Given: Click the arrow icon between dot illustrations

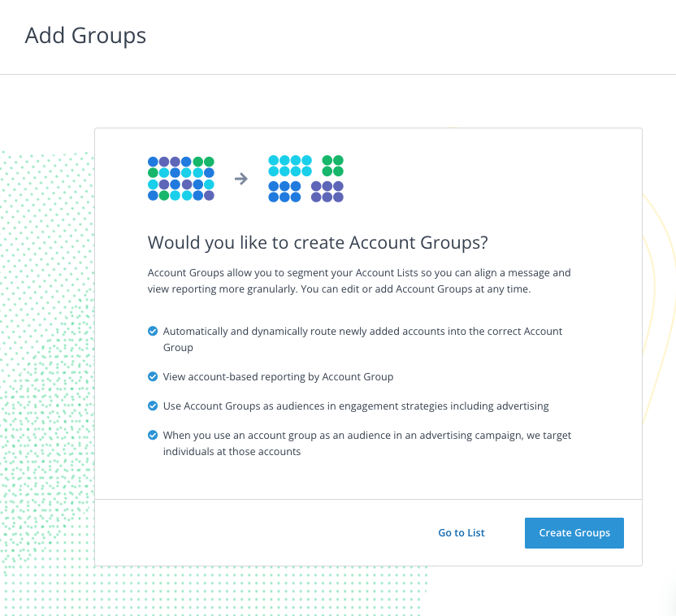Looking at the screenshot, I should (x=241, y=179).
